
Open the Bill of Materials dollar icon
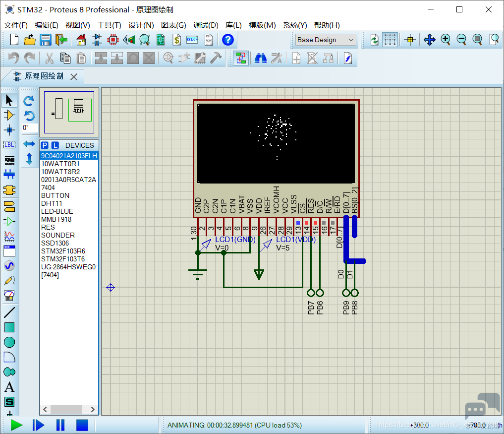click(176, 40)
